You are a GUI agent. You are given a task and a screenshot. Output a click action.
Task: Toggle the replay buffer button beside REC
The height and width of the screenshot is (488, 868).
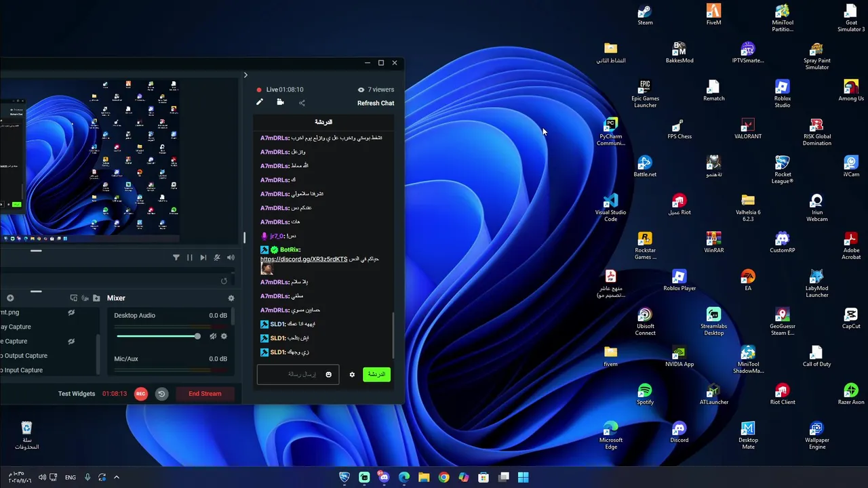point(161,394)
